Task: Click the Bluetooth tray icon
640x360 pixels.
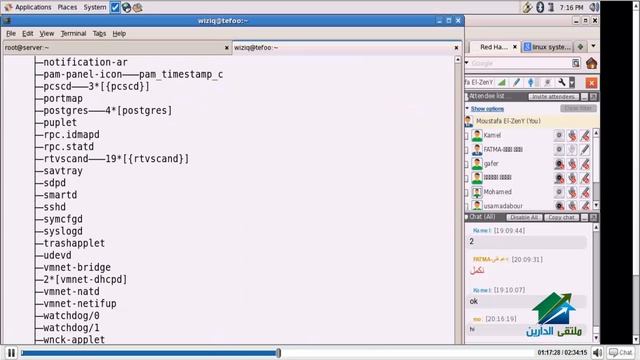Action: coord(540,7)
